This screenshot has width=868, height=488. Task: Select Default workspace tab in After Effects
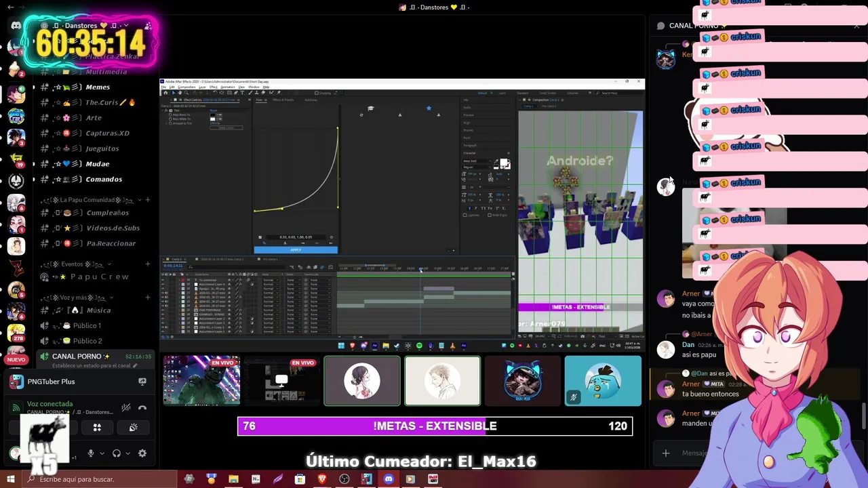(x=482, y=93)
